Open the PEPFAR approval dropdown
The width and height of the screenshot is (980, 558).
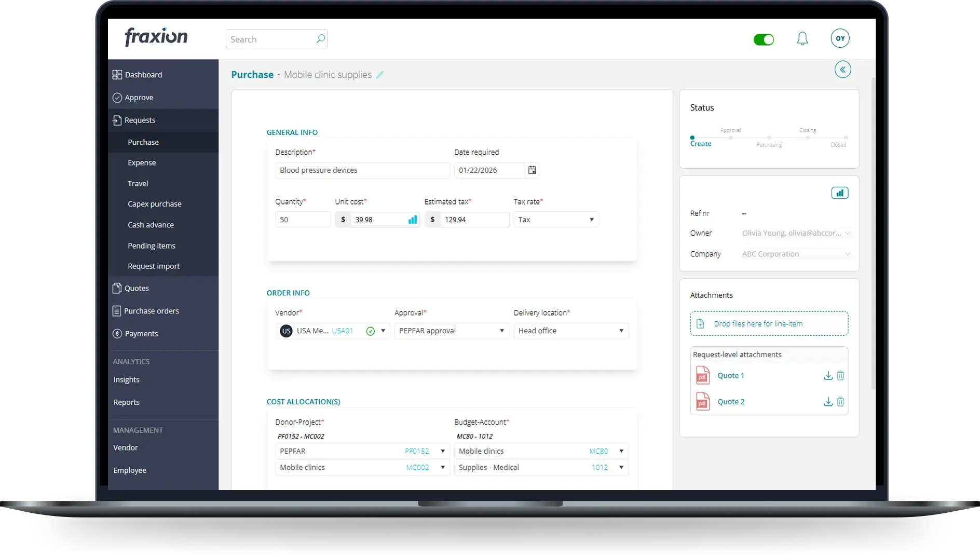tap(452, 331)
